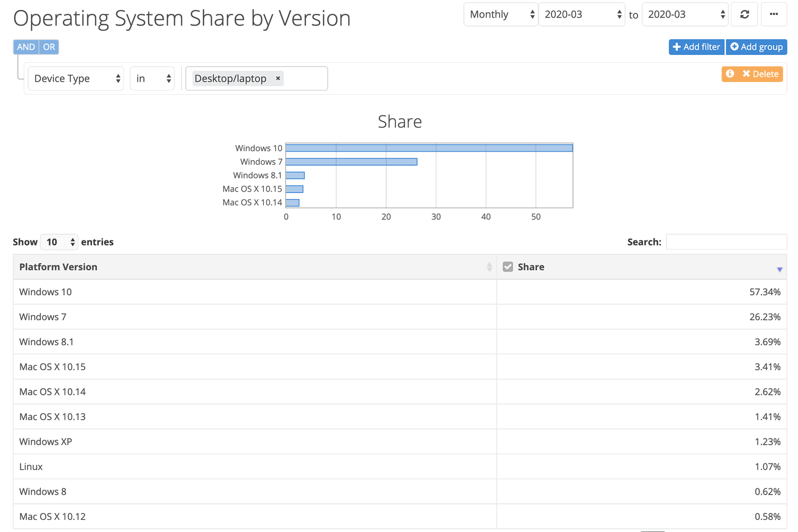This screenshot has width=798, height=532.
Task: Refresh the statistics report
Action: [x=744, y=14]
